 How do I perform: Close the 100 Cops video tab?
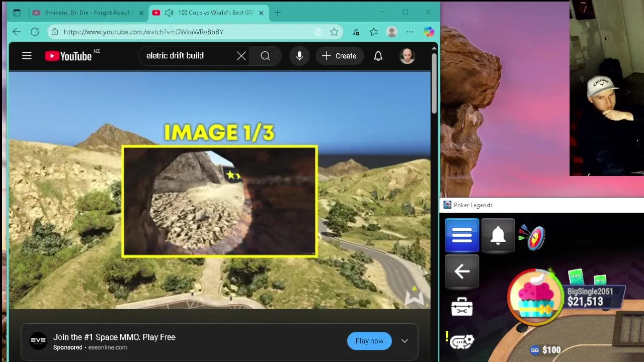(x=261, y=13)
